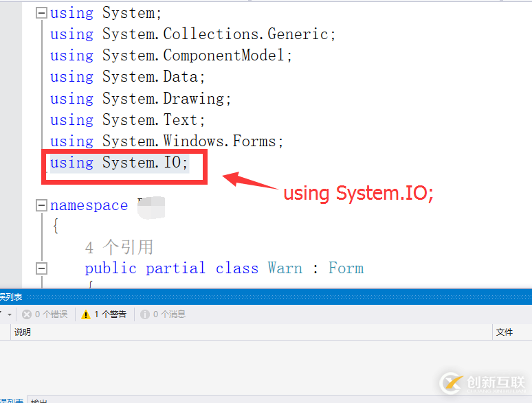
Task: Collapse the namespace block
Action: click(x=41, y=205)
